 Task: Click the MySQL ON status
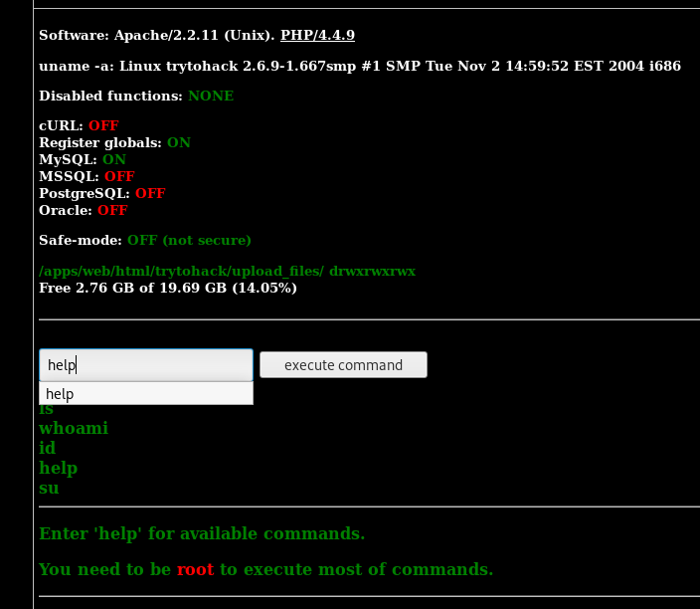point(114,160)
